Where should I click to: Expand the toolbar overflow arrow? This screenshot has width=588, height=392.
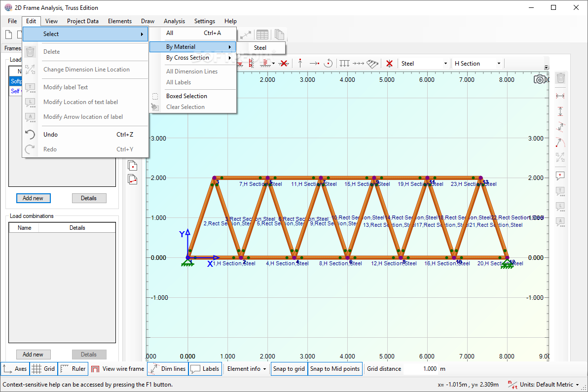tap(547, 68)
